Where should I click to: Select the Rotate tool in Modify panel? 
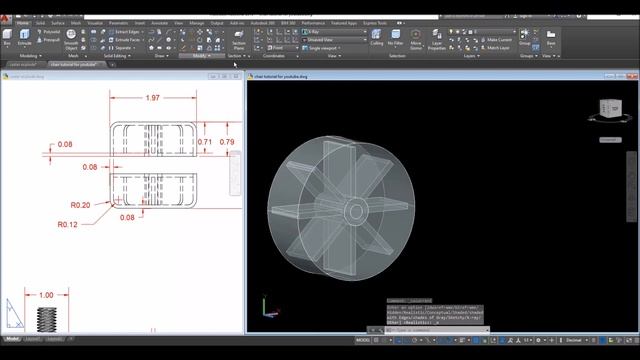[200, 40]
